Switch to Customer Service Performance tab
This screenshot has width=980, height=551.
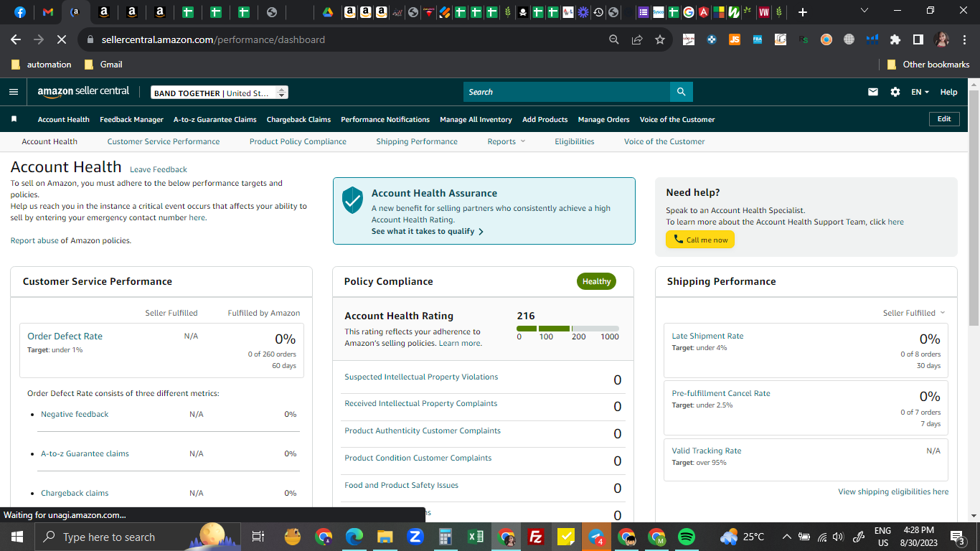[164, 141]
